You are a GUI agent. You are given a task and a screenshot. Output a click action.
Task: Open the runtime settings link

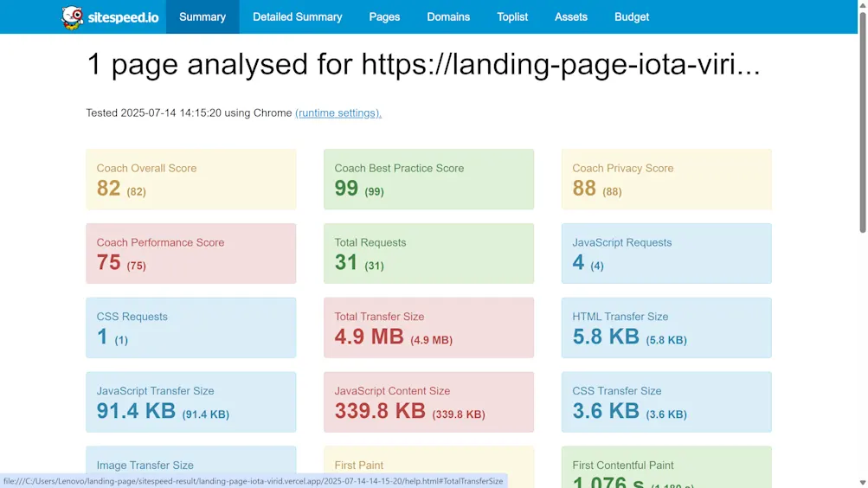338,112
